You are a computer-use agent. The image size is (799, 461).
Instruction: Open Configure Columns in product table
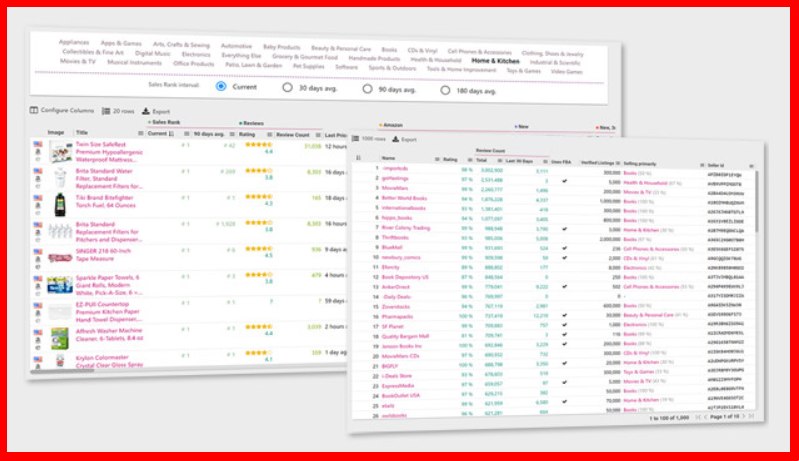point(62,111)
